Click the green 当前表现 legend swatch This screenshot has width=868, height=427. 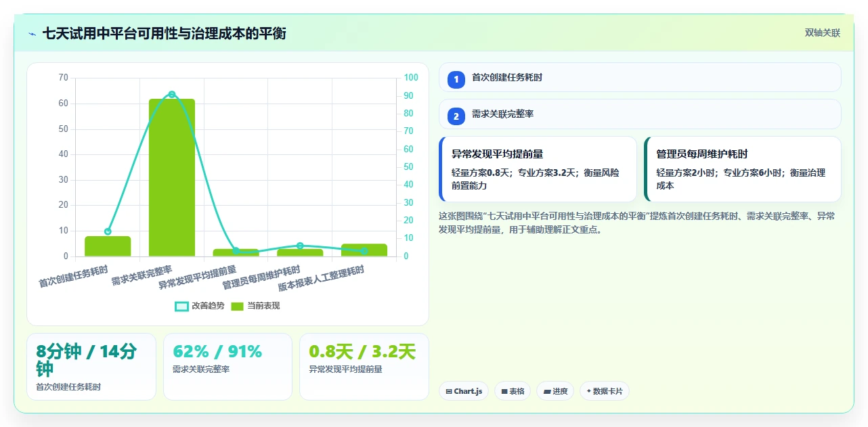click(x=237, y=307)
